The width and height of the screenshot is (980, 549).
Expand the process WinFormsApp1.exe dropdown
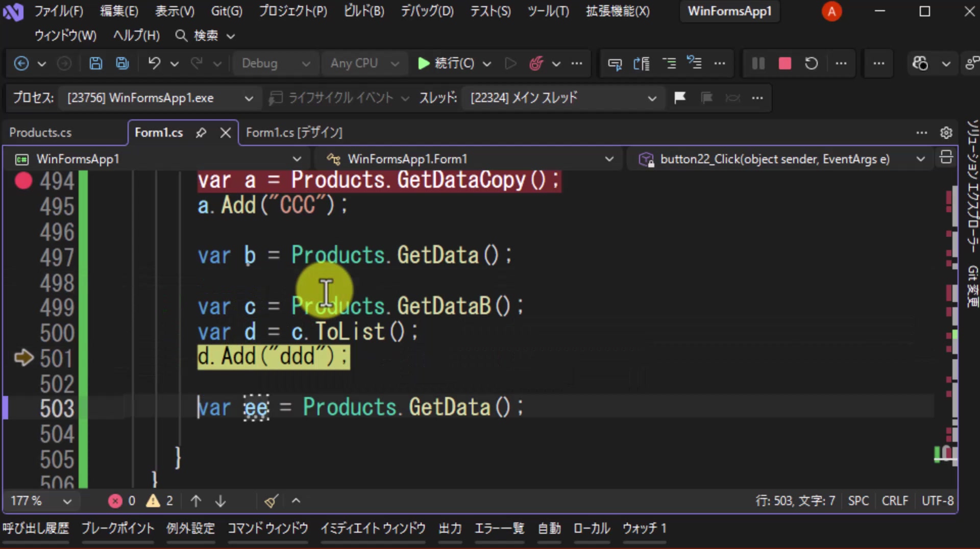[x=159, y=97]
